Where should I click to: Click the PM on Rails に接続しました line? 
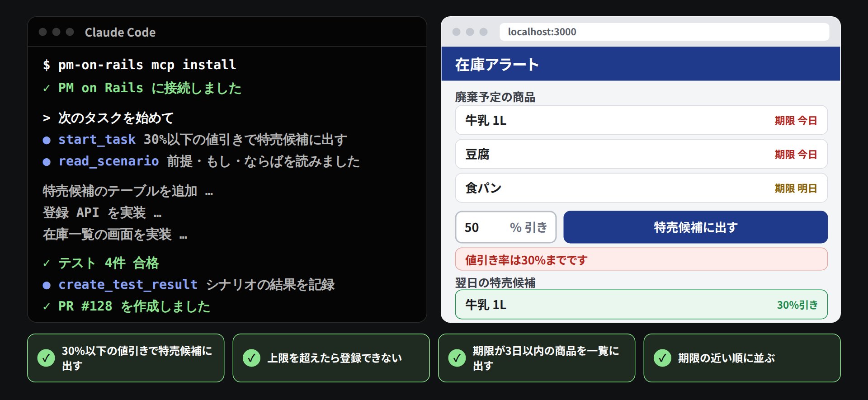[x=142, y=88]
